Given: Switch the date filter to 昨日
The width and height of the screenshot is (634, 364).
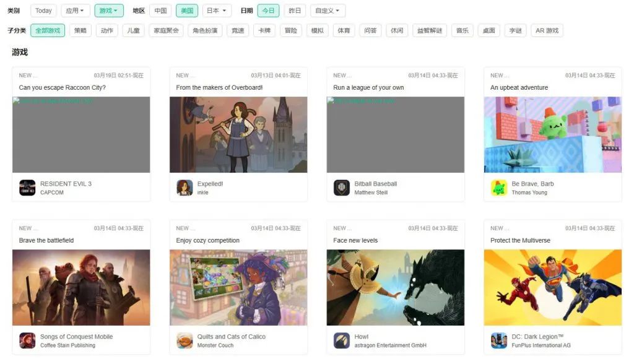Looking at the screenshot, I should 295,11.
